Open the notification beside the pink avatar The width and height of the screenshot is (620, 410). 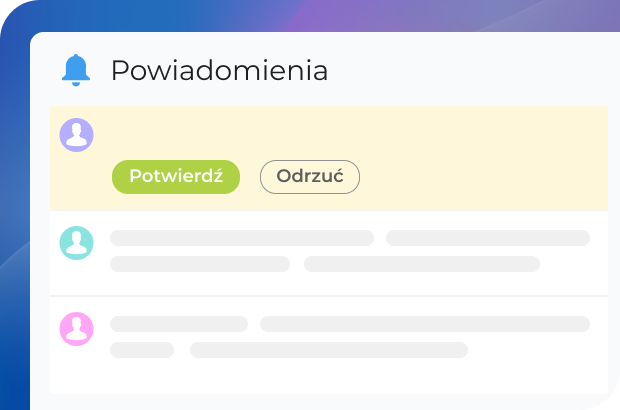pyautogui.click(x=350, y=337)
